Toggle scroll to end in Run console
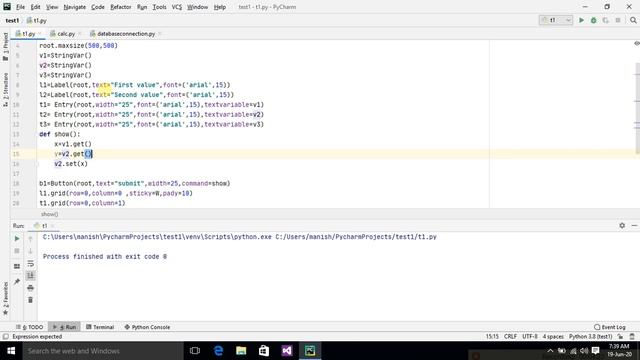640x360 pixels. tap(30, 276)
